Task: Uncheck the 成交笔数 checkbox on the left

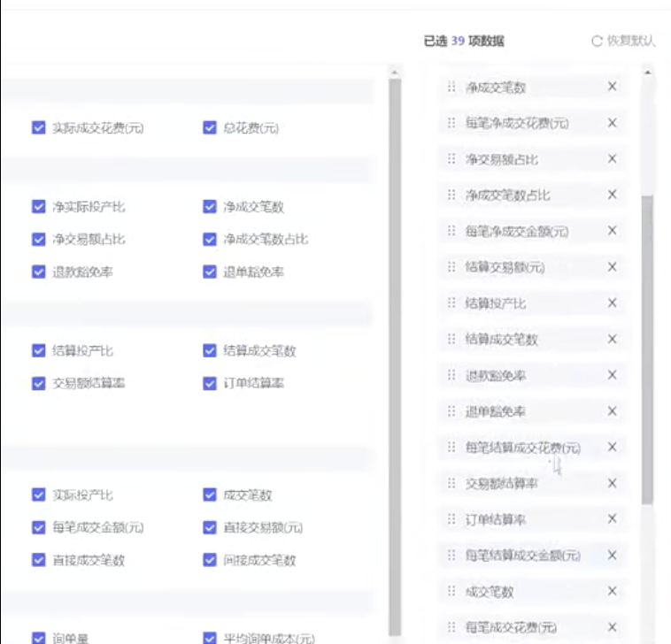Action: click(210, 494)
